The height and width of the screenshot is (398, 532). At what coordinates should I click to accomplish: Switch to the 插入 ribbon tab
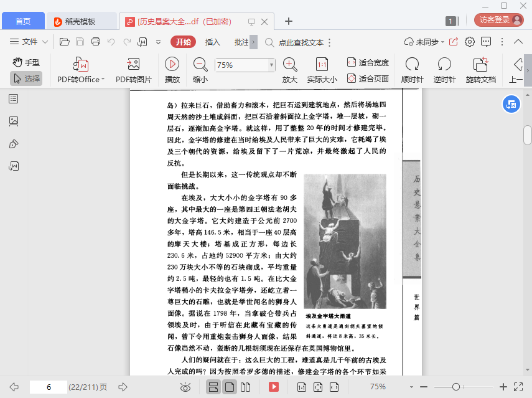click(213, 42)
